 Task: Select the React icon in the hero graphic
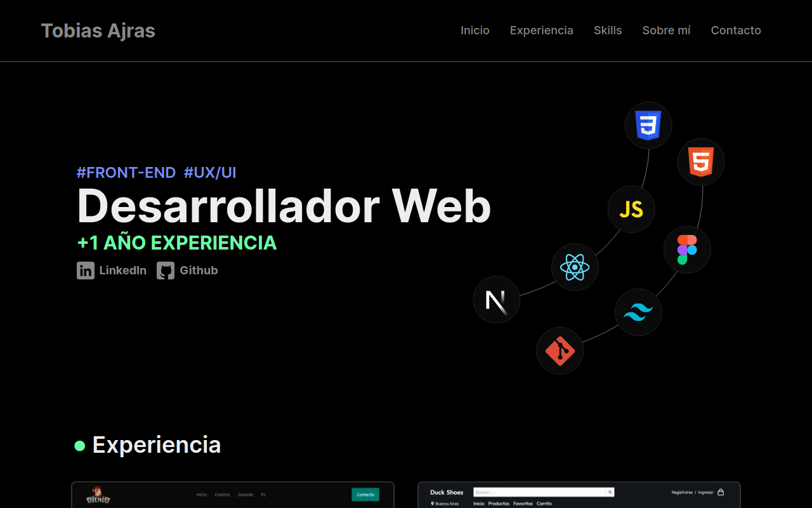pyautogui.click(x=574, y=267)
